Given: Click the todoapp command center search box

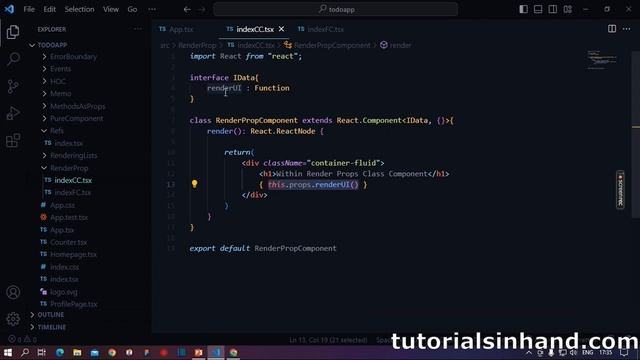Looking at the screenshot, I should [x=336, y=9].
